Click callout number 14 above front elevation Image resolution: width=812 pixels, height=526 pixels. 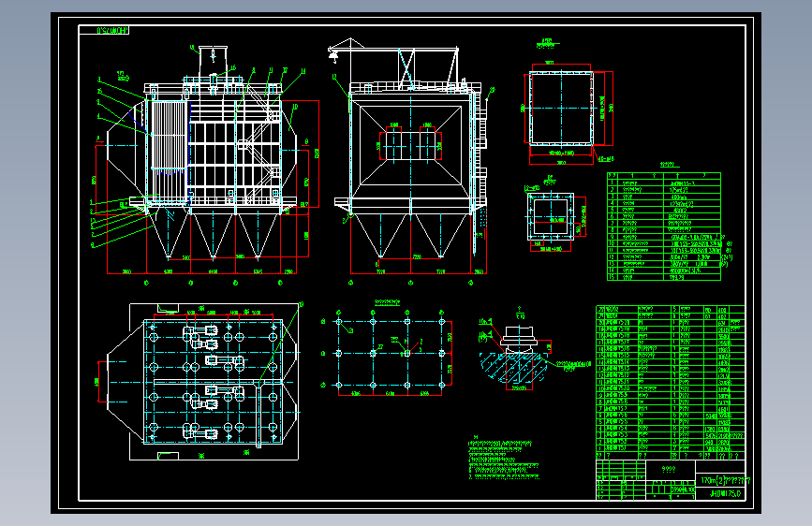[303, 71]
